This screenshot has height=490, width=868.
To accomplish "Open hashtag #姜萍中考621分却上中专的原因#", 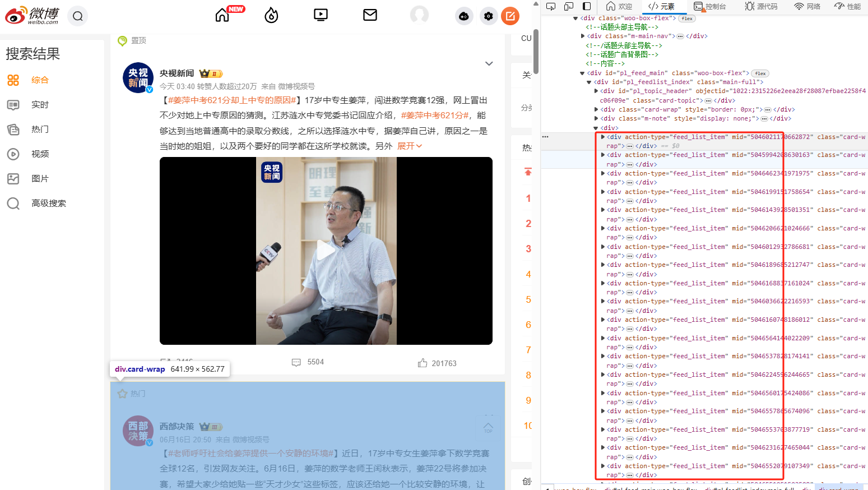I will point(232,100).
